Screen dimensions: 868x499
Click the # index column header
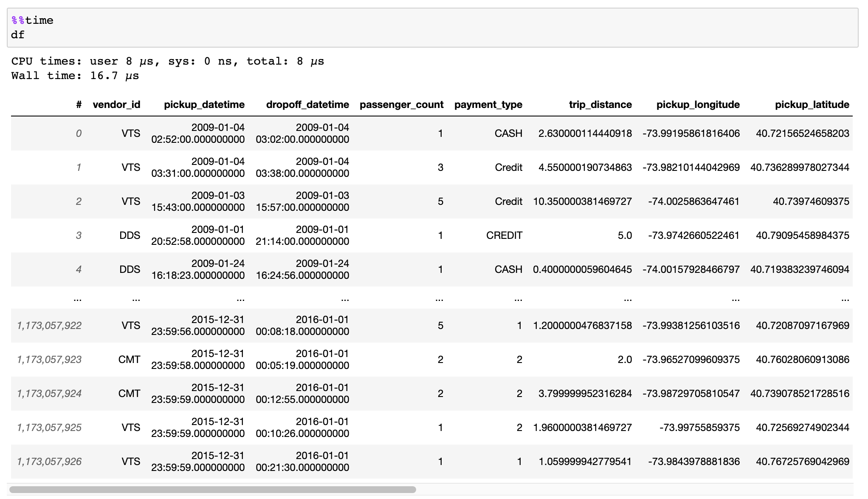tap(79, 105)
